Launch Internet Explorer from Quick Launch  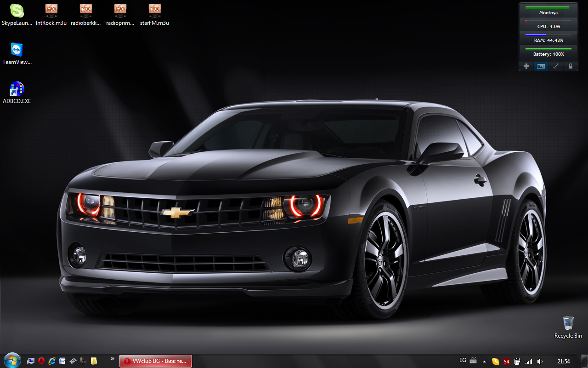coord(52,361)
